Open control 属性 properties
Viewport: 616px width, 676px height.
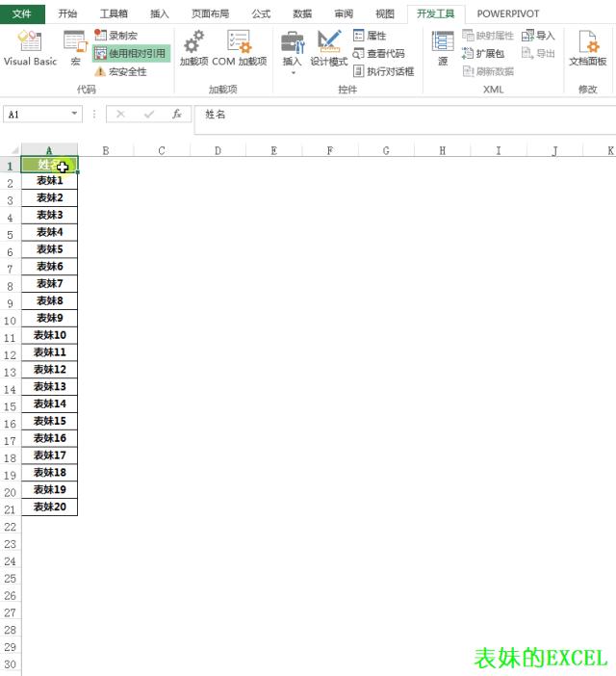coord(370,36)
